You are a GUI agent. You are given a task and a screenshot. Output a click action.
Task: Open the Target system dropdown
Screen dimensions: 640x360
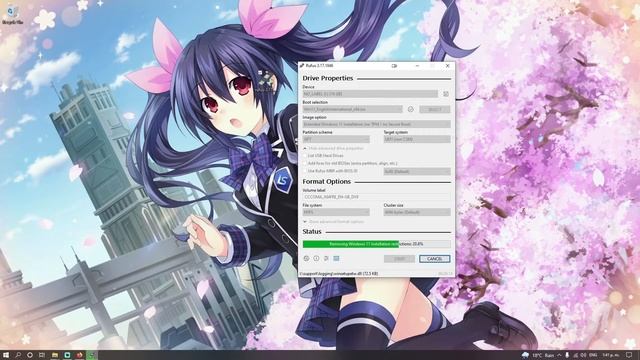click(417, 139)
